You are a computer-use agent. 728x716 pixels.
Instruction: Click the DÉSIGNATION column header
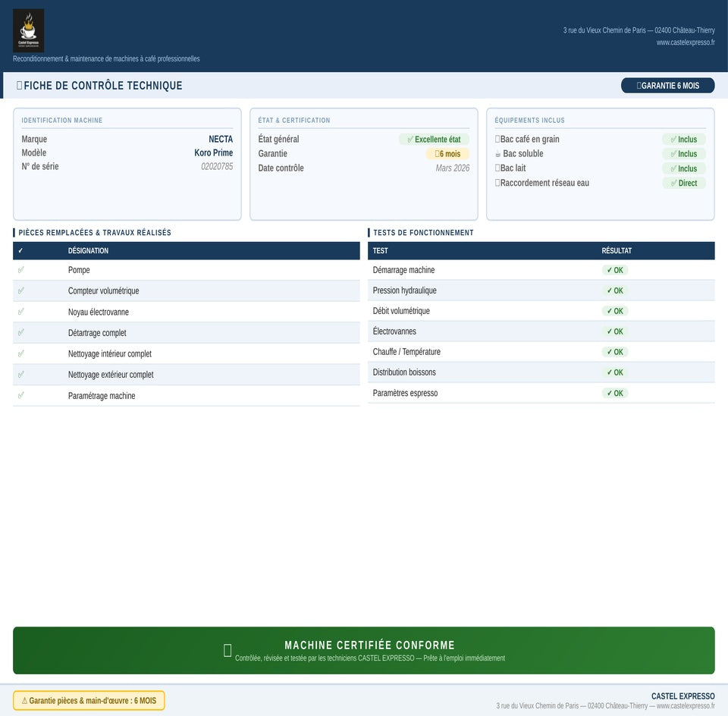point(88,251)
